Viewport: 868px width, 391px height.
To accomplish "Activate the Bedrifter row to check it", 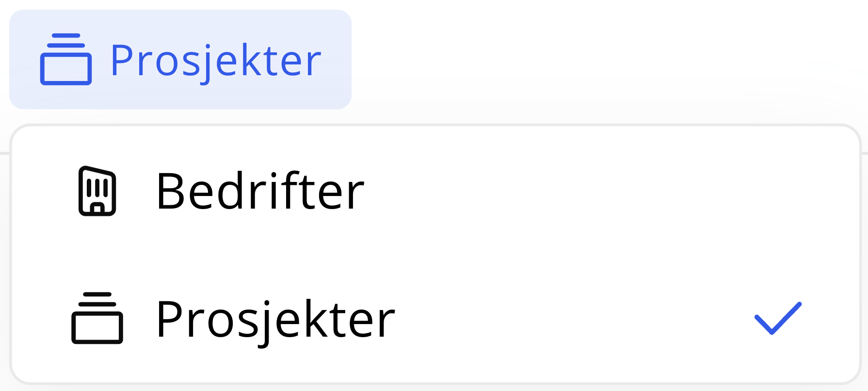I will coord(435,191).
